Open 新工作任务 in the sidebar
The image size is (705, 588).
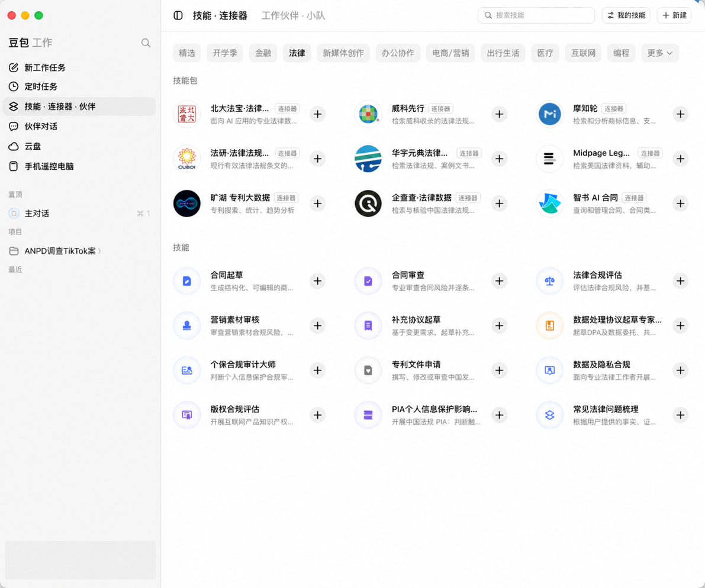click(x=79, y=67)
